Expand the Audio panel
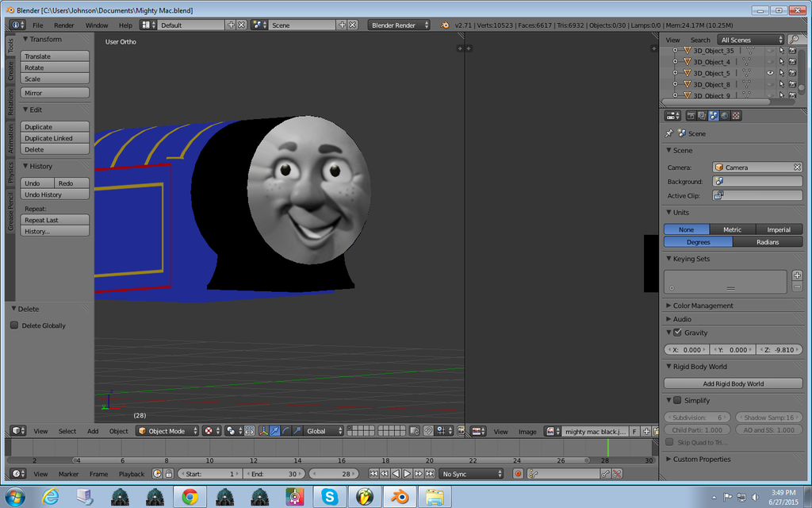Screen dimensions: 812x508 coord(681,319)
